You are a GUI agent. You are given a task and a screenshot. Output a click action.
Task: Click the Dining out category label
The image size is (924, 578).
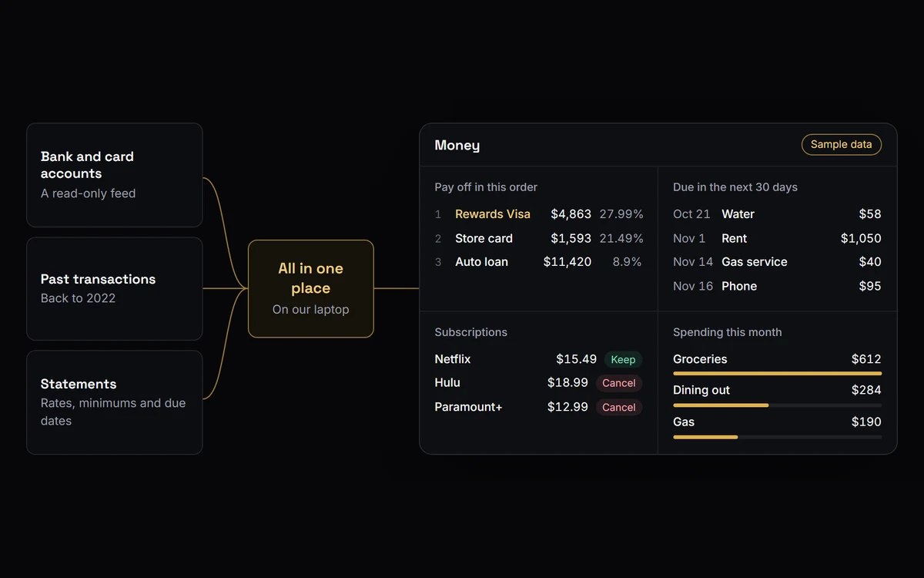(701, 390)
